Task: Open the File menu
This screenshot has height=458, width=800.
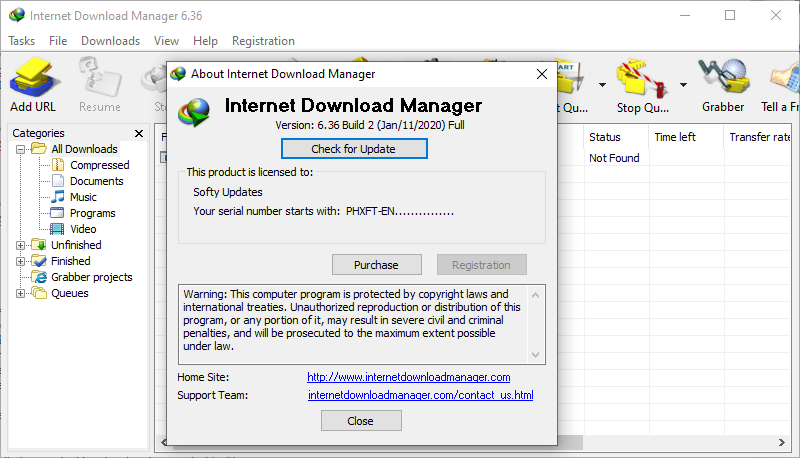Action: pos(58,41)
